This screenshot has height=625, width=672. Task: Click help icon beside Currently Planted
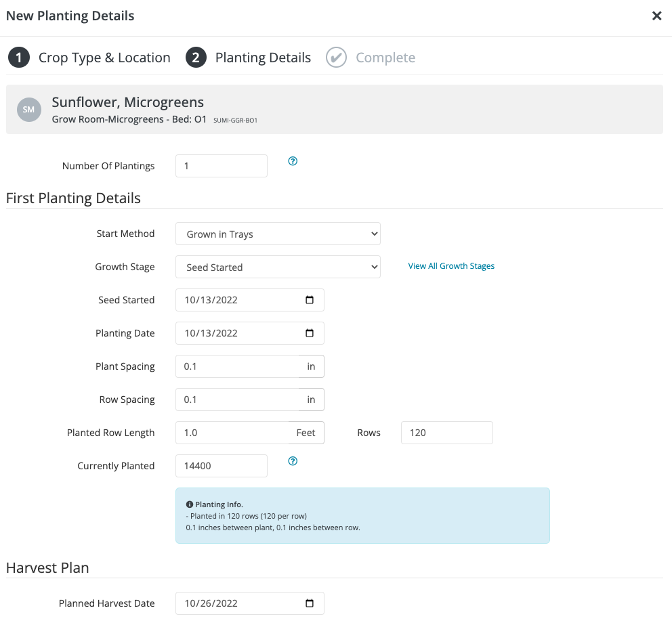click(x=293, y=461)
